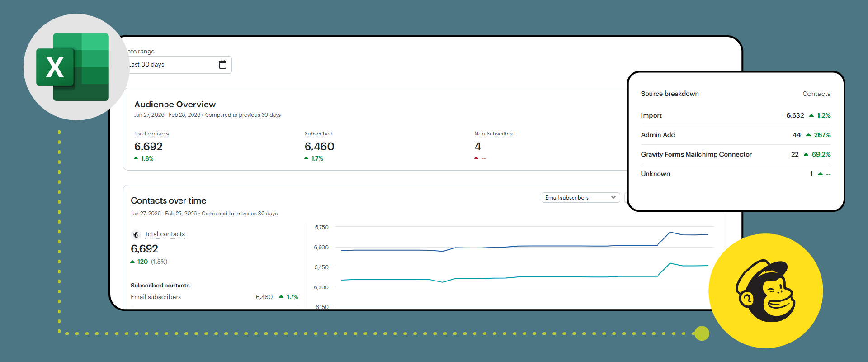
Task: Click the 6.692 total contacts value
Action: pyautogui.click(x=148, y=147)
